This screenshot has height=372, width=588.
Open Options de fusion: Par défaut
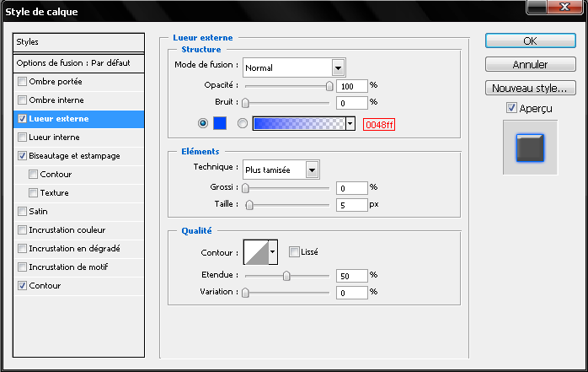click(78, 63)
